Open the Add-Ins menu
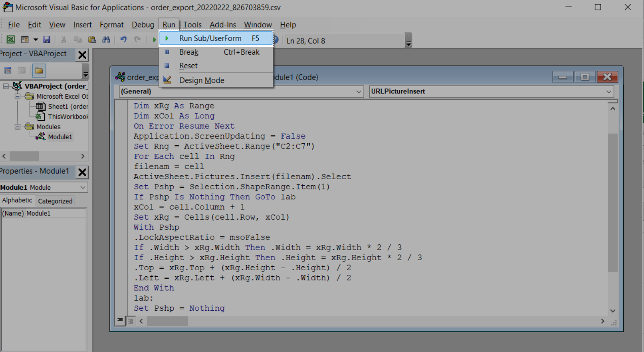 pyautogui.click(x=223, y=25)
